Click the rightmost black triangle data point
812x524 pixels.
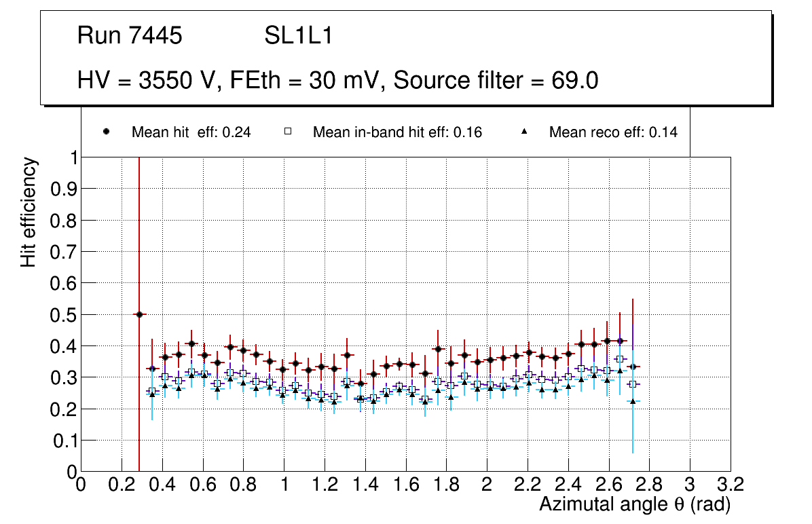point(633,401)
